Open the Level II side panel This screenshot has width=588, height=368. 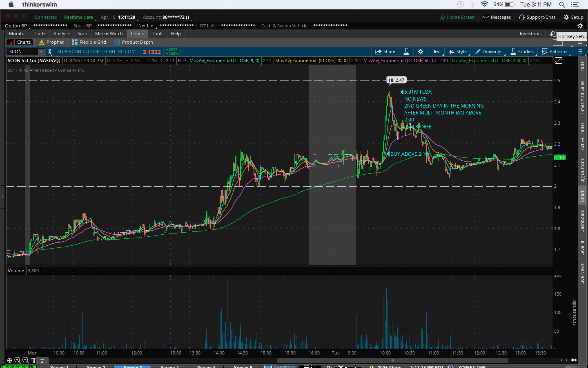[x=582, y=248]
